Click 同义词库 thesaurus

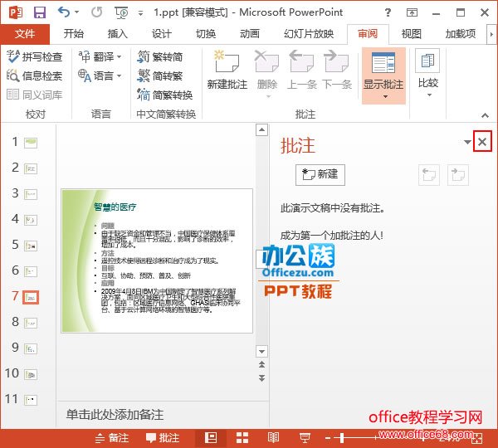34,95
